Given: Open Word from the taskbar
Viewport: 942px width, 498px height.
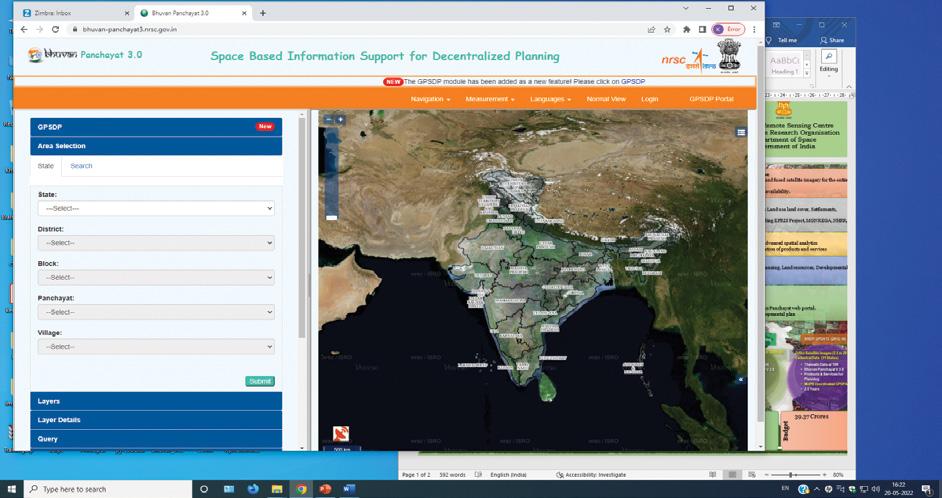Looking at the screenshot, I should pos(349,489).
